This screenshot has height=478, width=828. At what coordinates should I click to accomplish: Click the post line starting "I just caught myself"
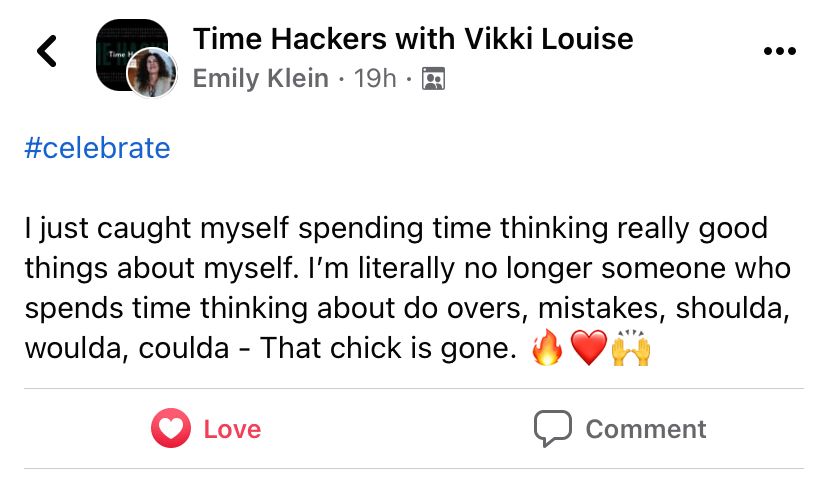tap(396, 229)
